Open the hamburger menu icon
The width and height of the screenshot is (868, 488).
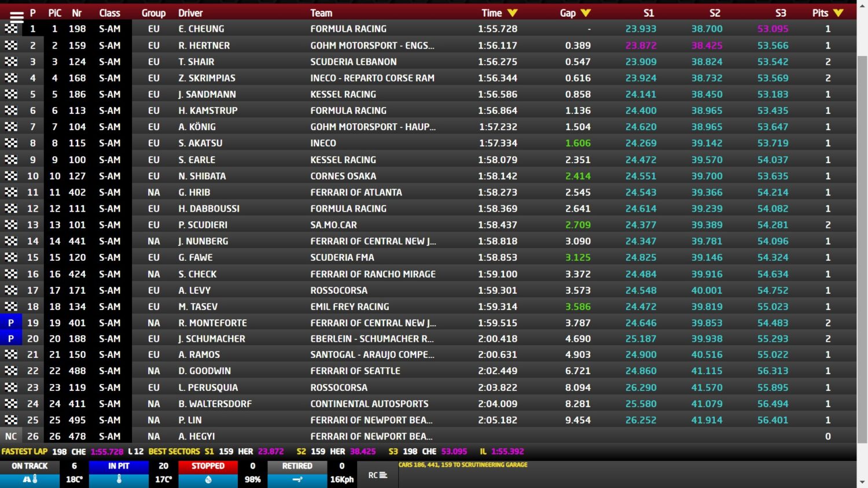17,17
